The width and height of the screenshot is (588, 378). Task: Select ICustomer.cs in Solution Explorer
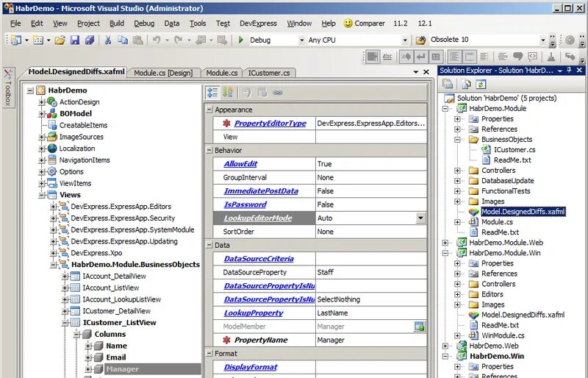[514, 150]
